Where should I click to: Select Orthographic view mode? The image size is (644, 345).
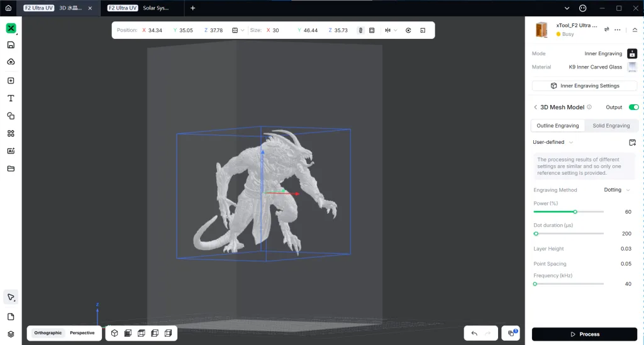pyautogui.click(x=48, y=332)
